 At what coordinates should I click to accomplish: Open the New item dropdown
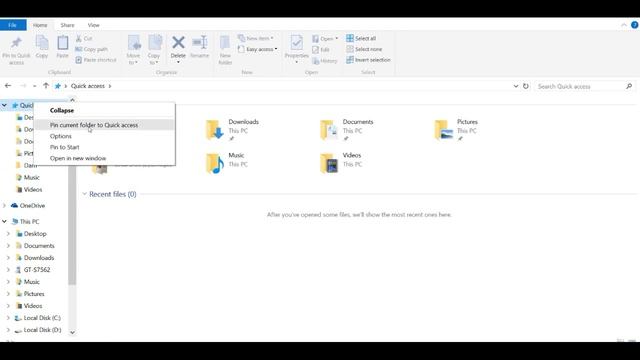pyautogui.click(x=256, y=38)
